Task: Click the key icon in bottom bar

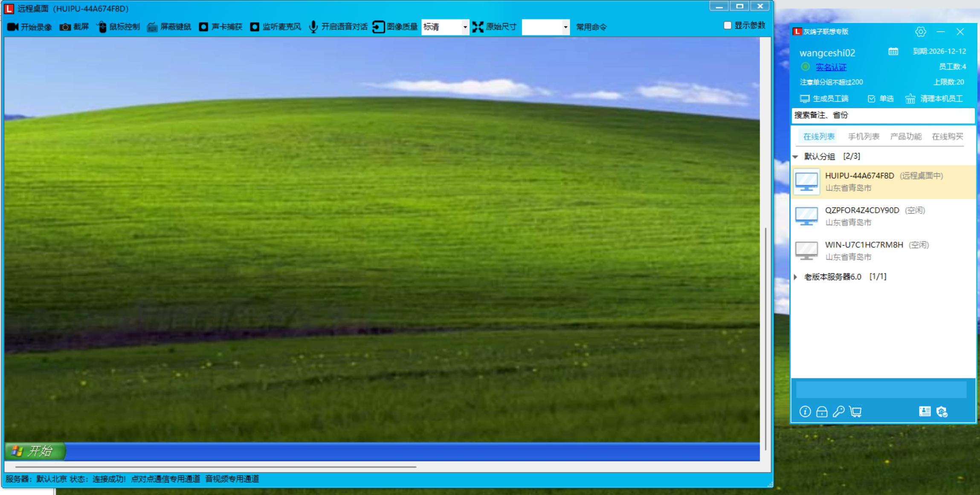Action: pos(838,411)
